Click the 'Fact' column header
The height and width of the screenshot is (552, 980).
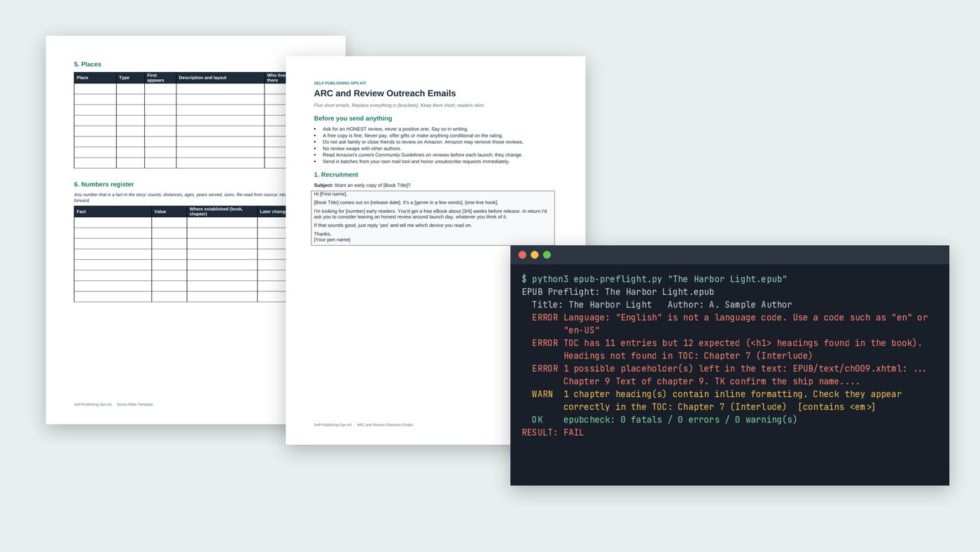tap(113, 212)
